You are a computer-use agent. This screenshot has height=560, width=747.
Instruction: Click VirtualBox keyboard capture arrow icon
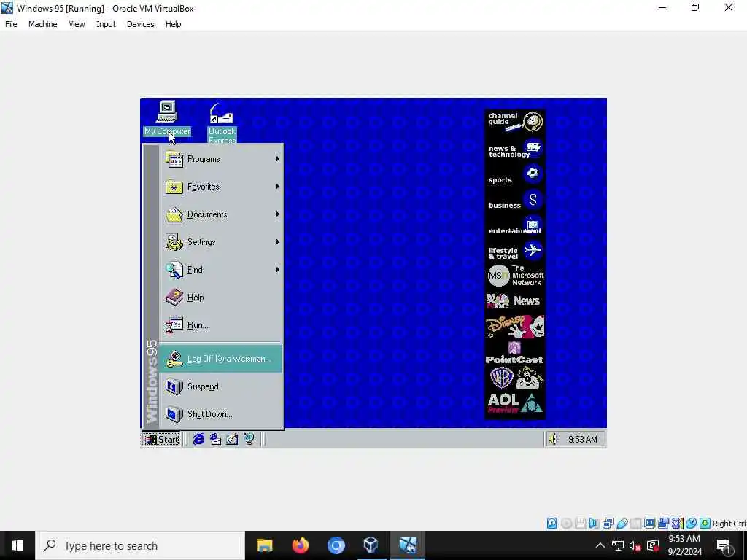705,524
